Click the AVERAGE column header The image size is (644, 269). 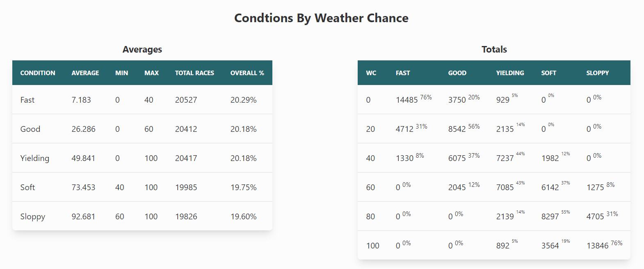(85, 73)
